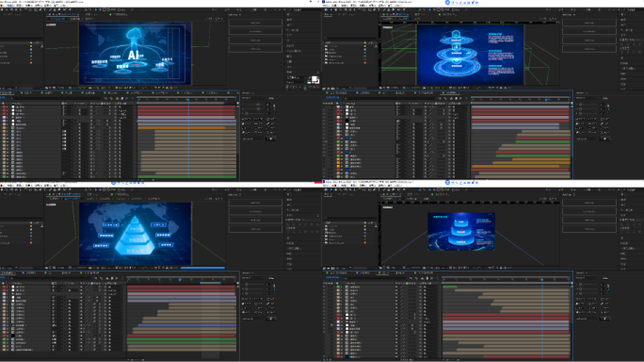Click the white fill color swatch in Character panel

click(314, 78)
